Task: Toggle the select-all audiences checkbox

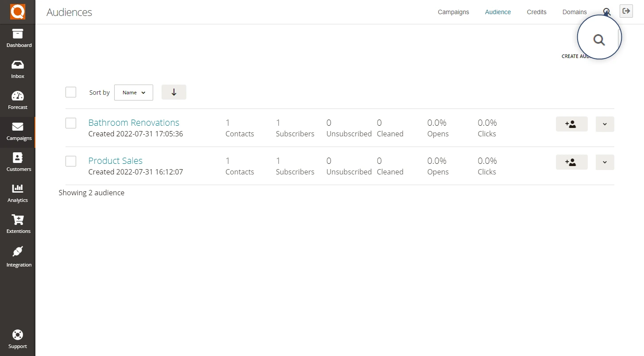Action: [71, 92]
